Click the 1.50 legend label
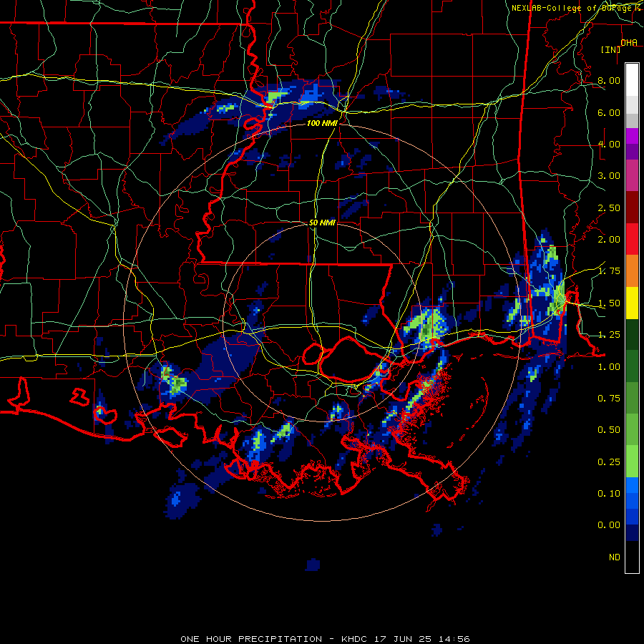Screen dimensions: 644x644 [609, 303]
